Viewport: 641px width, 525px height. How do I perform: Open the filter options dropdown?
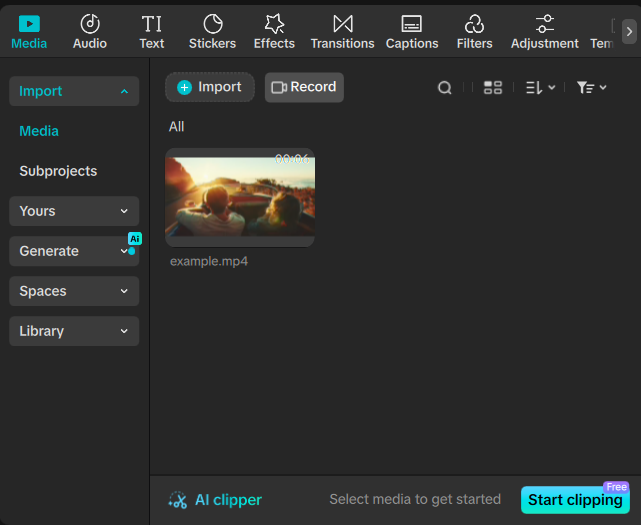(592, 88)
